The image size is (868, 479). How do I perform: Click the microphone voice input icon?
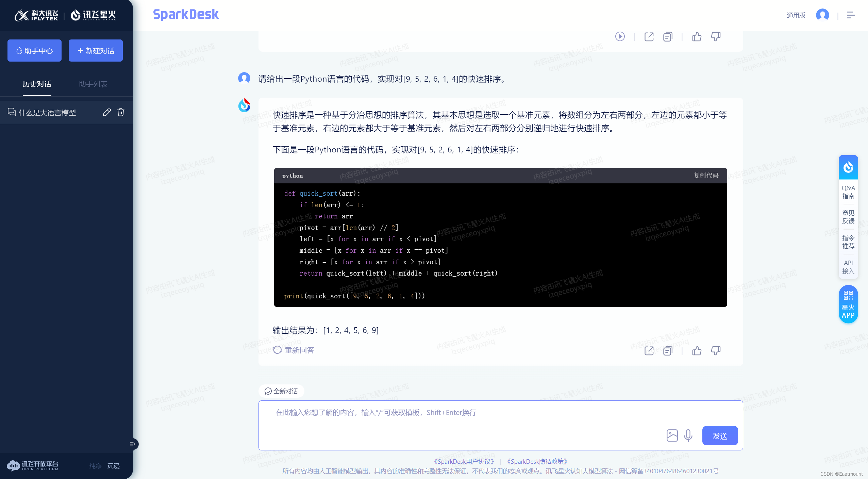coord(688,435)
